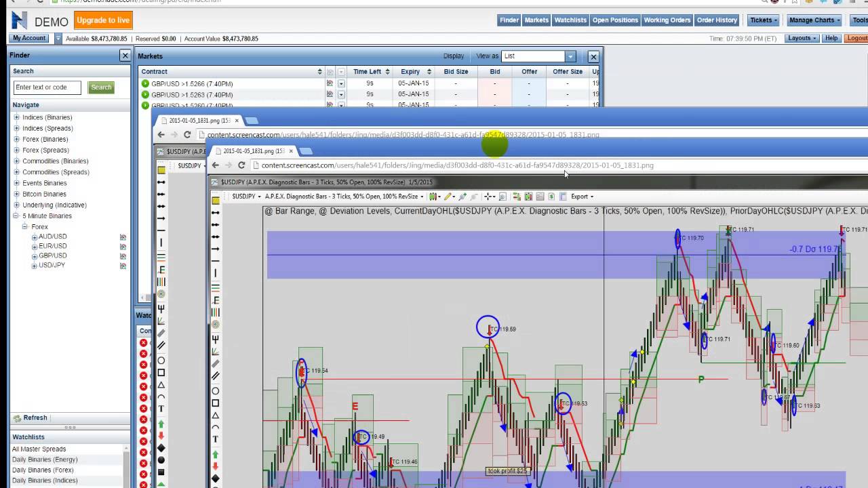Click the Logout button
The image size is (868, 488).
point(857,39)
